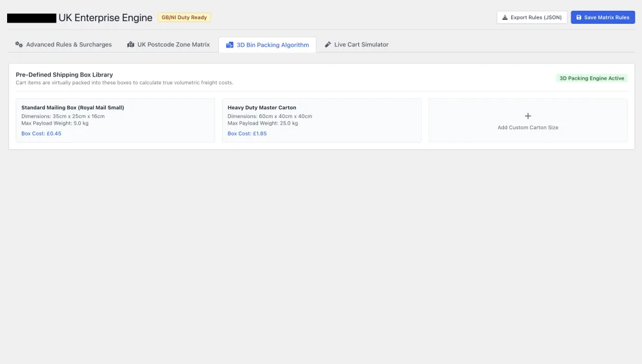Viewport: 642px width, 364px height.
Task: Click Box Cost £0.45 text
Action: [41, 134]
